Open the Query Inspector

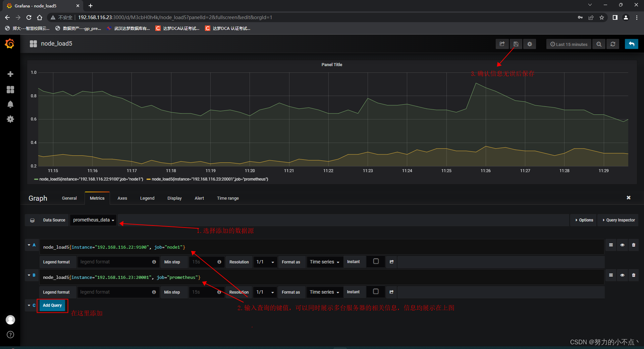[x=618, y=220]
